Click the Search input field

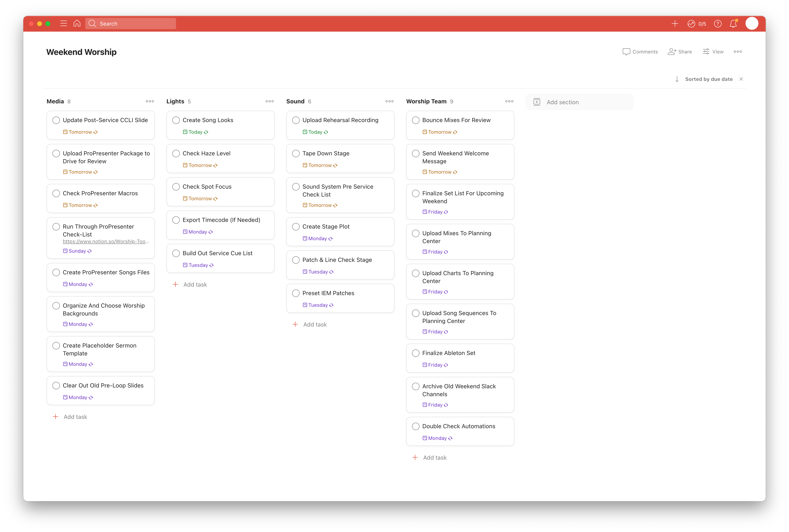(x=131, y=24)
